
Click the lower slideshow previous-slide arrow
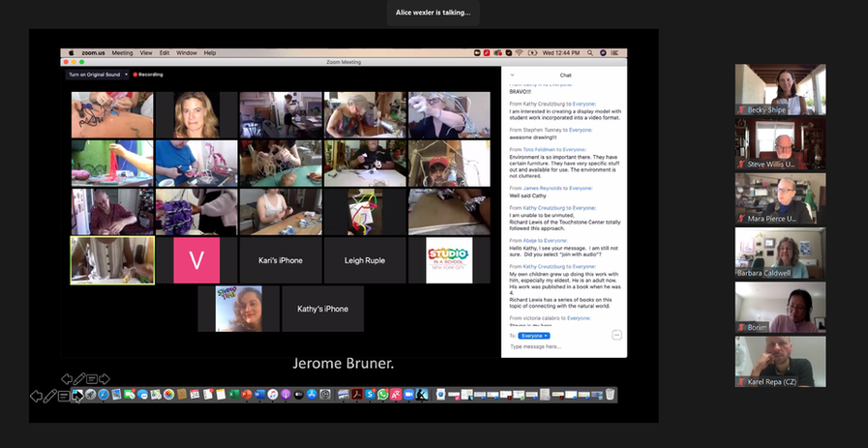coord(36,396)
